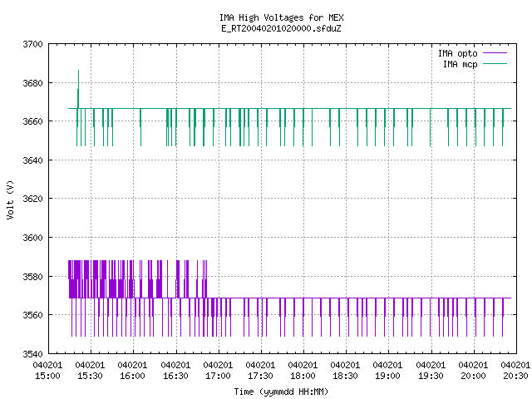Click the x-axis label 'Time (yymmdd HH:MM)'
Viewport: 532px width, 399px height.
pos(281,392)
